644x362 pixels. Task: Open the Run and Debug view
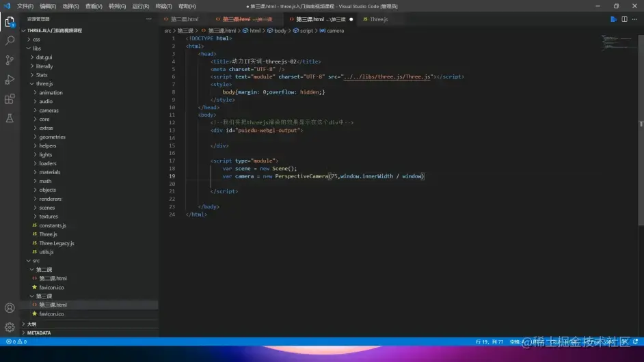click(10, 79)
